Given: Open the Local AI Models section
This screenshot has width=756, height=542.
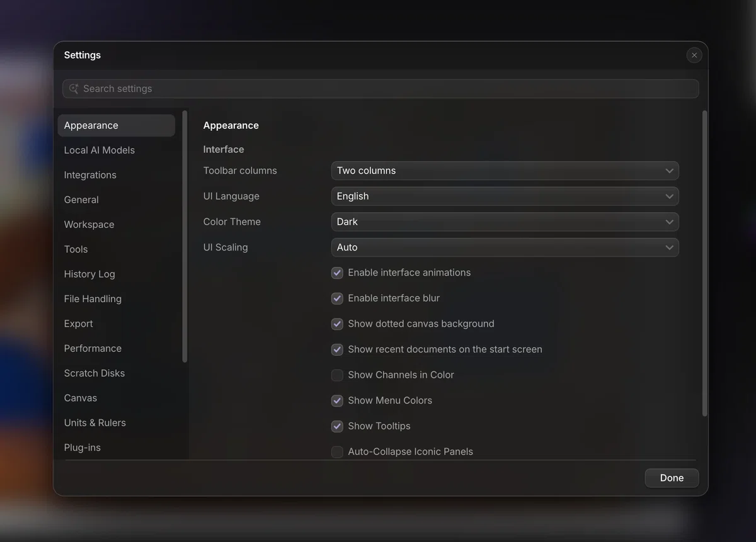Looking at the screenshot, I should tap(117, 150).
